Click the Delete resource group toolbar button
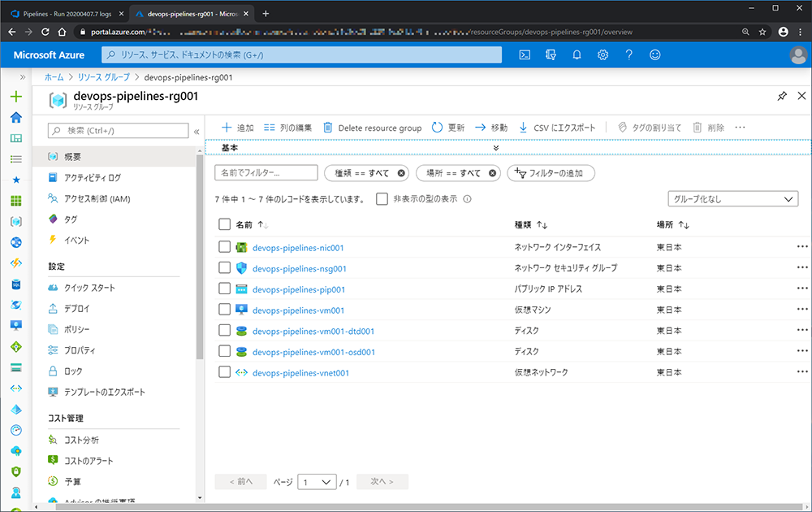Image resolution: width=812 pixels, height=512 pixels. (x=373, y=128)
